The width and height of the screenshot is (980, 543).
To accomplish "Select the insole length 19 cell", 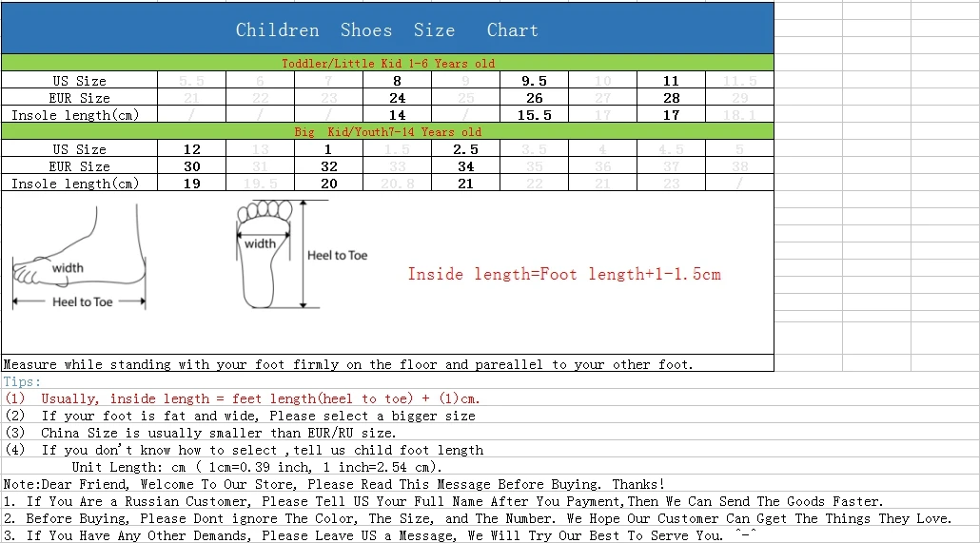I will point(192,184).
